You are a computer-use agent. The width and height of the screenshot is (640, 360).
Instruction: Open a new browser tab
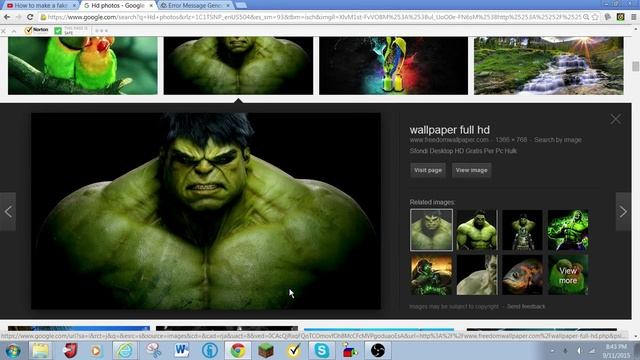[x=241, y=5]
